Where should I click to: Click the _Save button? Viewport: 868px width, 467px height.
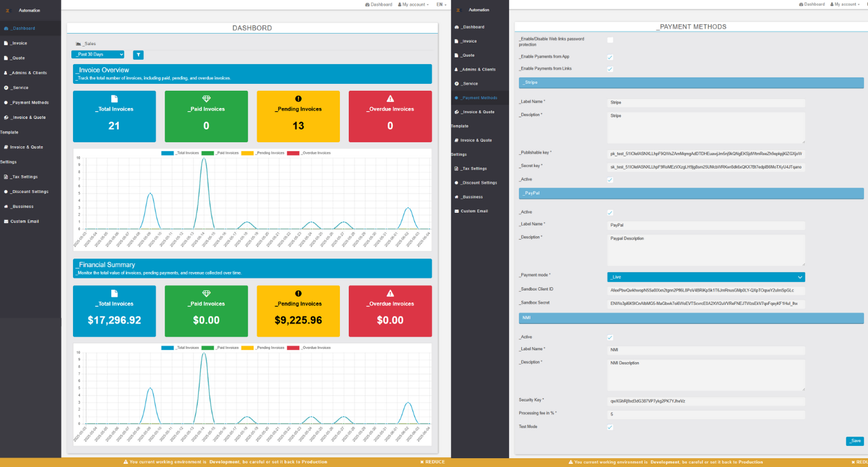pyautogui.click(x=855, y=441)
